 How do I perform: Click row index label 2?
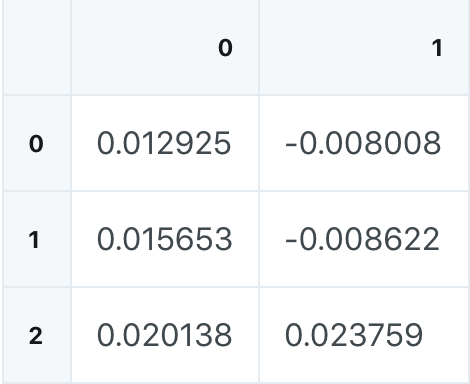pos(37,335)
